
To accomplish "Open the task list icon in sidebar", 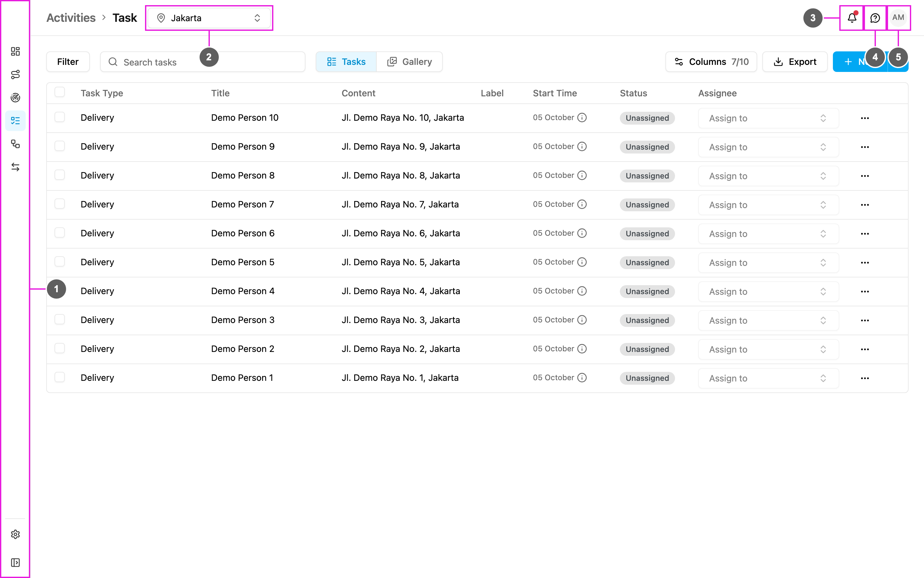I will click(15, 121).
